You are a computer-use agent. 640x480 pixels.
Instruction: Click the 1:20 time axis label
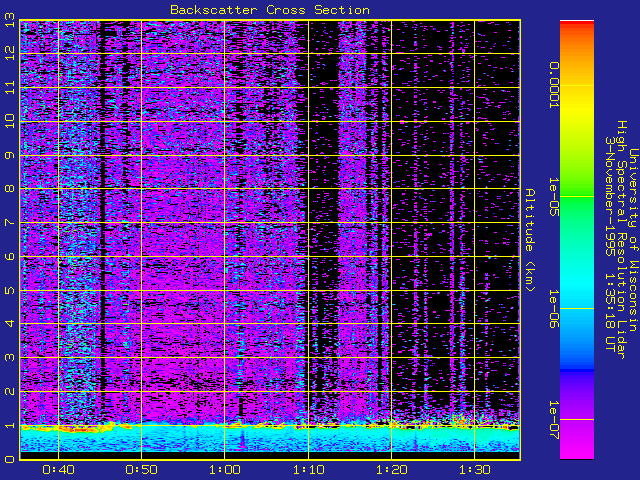coord(391,470)
